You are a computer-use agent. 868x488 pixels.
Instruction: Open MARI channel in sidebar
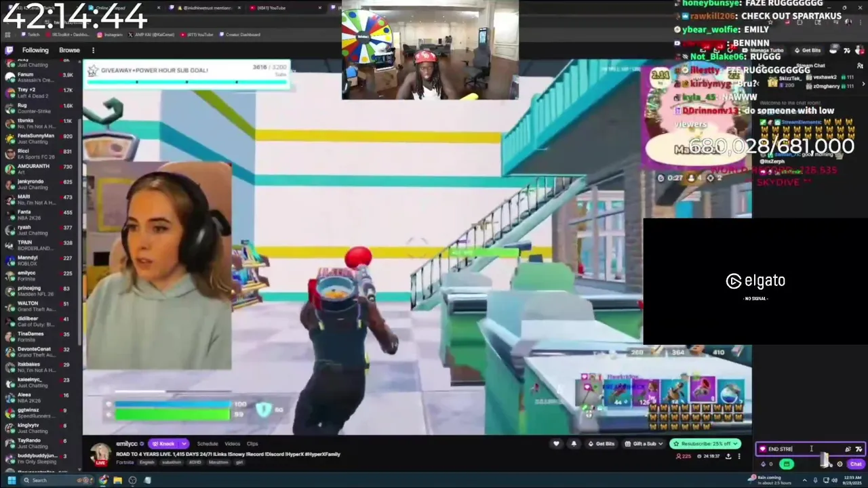pyautogui.click(x=41, y=199)
